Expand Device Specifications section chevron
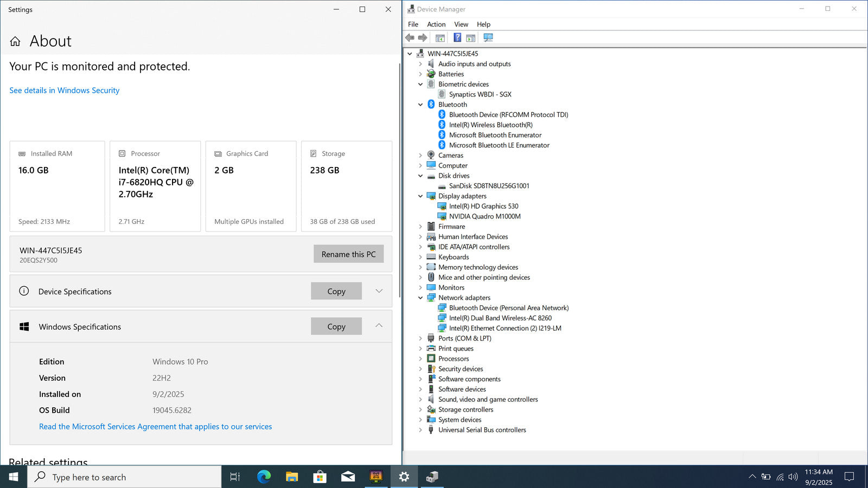868x488 pixels. pos(379,291)
